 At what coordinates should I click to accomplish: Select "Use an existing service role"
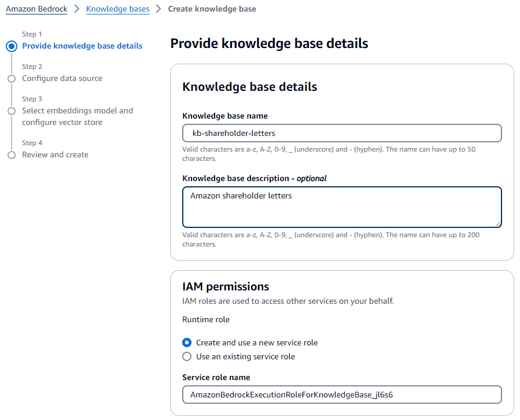coord(187,356)
